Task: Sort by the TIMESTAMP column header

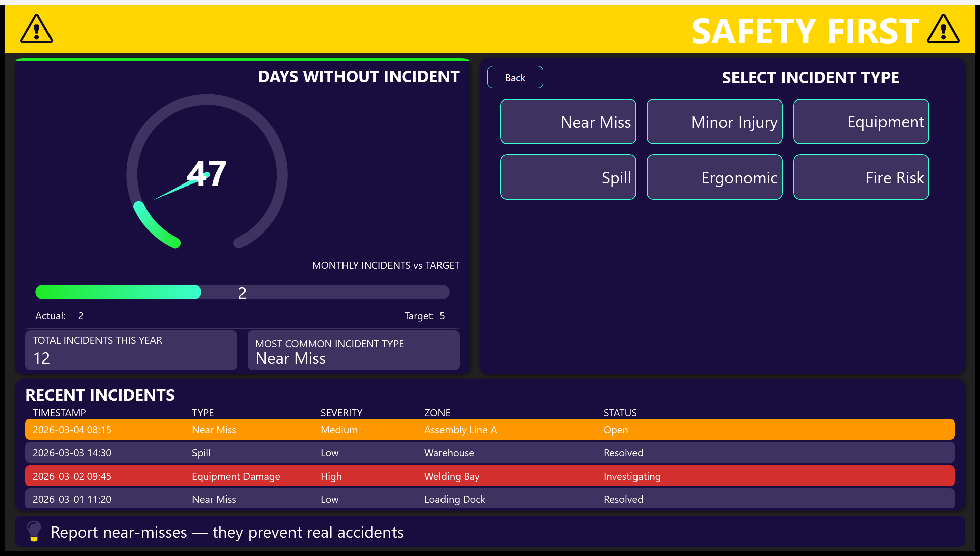Action: 59,412
